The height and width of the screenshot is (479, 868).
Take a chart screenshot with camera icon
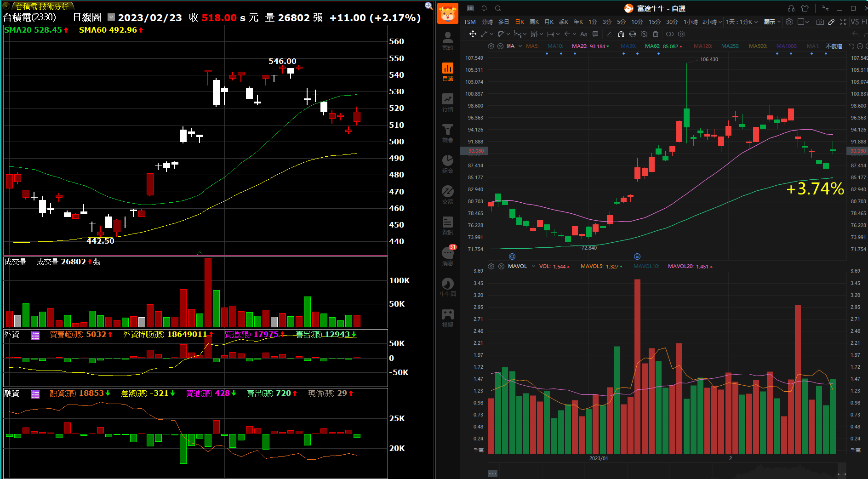pos(820,22)
